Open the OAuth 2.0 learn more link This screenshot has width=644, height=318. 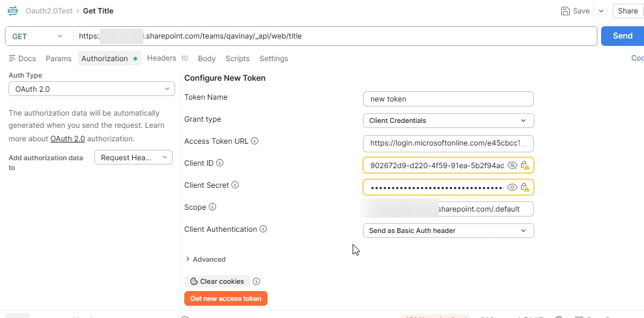(x=68, y=139)
